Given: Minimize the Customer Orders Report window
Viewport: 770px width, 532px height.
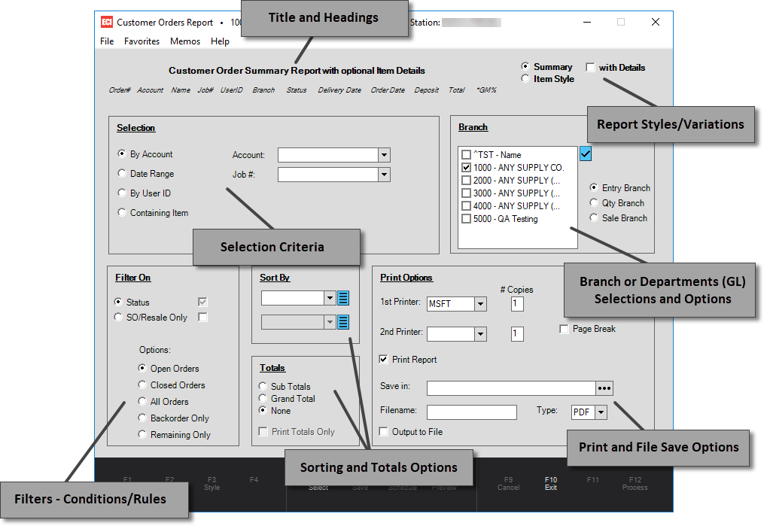Looking at the screenshot, I should 587,22.
